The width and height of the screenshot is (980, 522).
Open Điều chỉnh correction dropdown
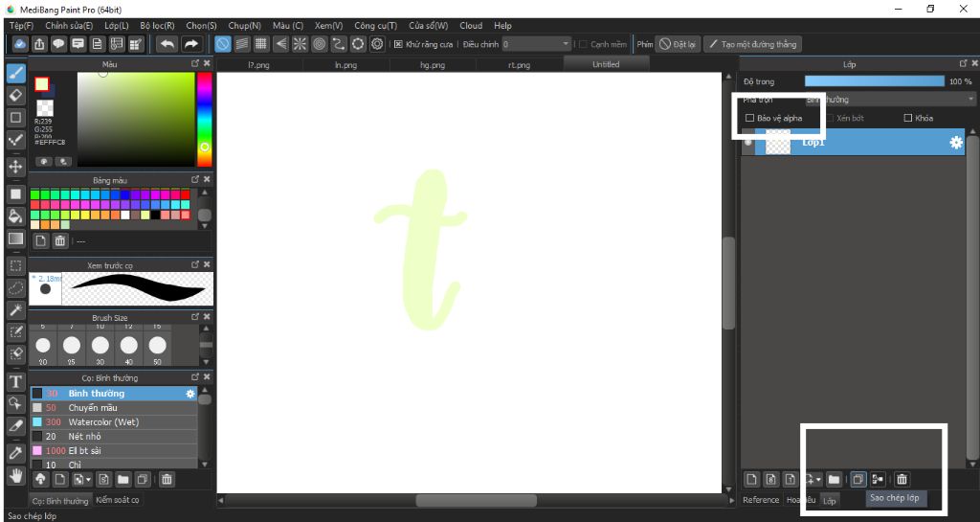(537, 44)
